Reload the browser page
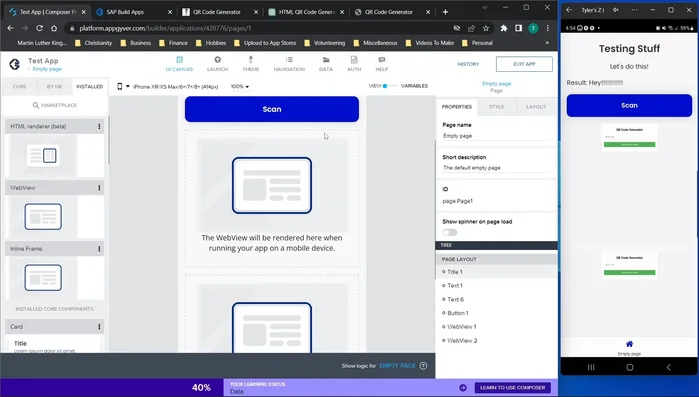 tap(39, 28)
